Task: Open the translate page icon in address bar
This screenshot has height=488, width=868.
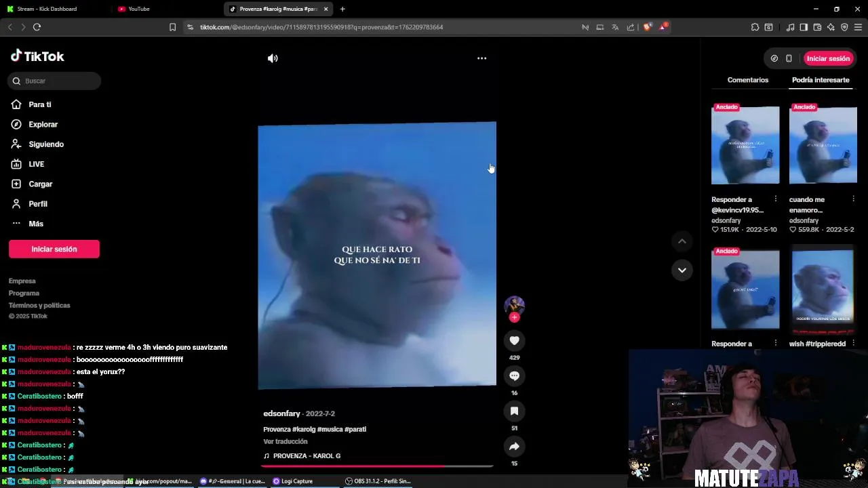Action: click(x=615, y=27)
